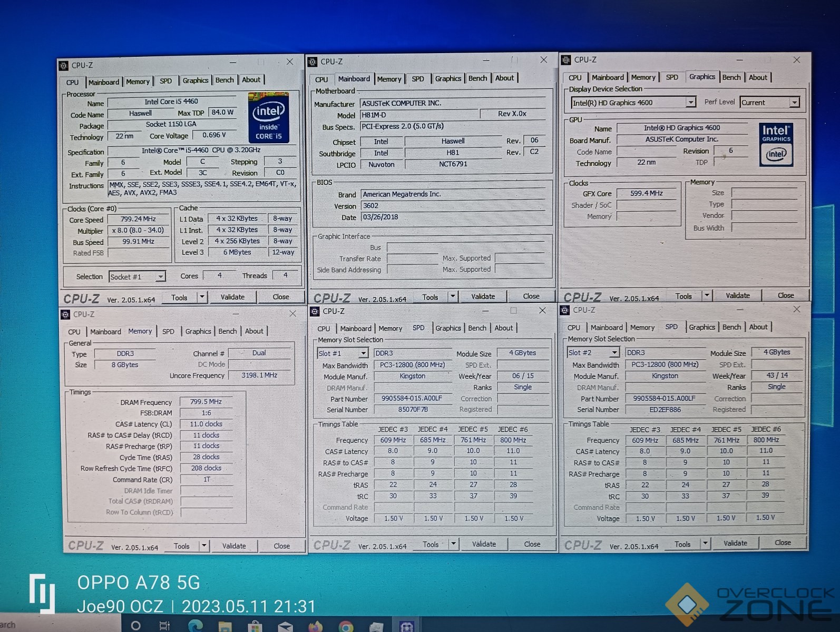
Task: Click GFX Core 599.4 MHz value
Action: tap(647, 193)
